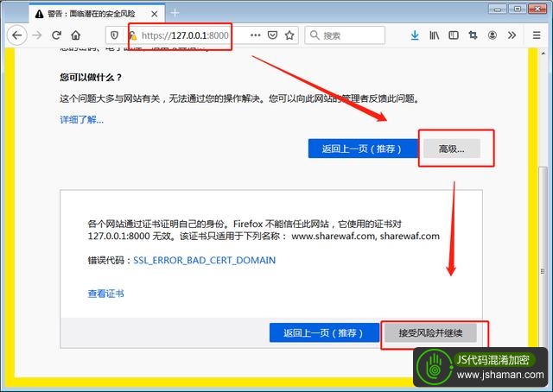
Task: Take a screenshot with crop icon
Action: (473, 35)
